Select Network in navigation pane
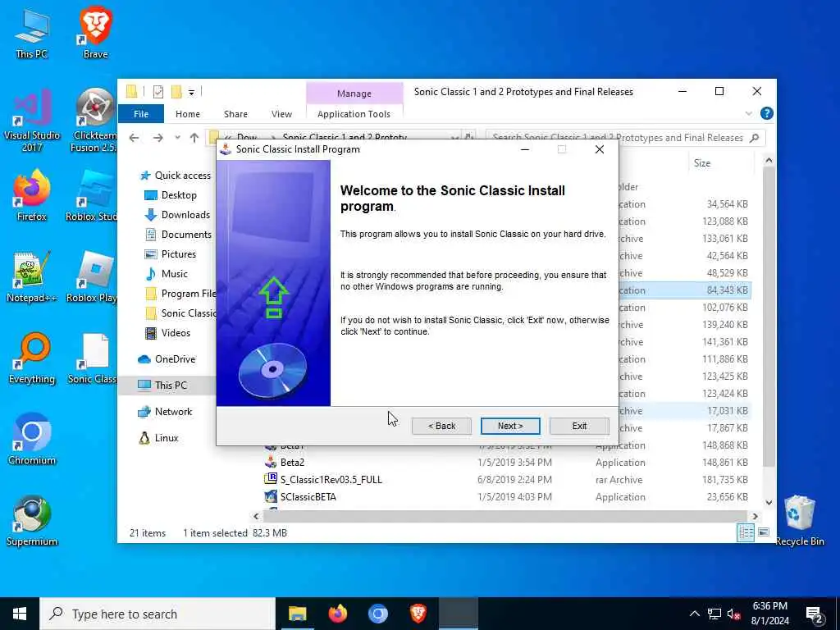Screen dimensions: 840x630 pyautogui.click(x=165, y=412)
